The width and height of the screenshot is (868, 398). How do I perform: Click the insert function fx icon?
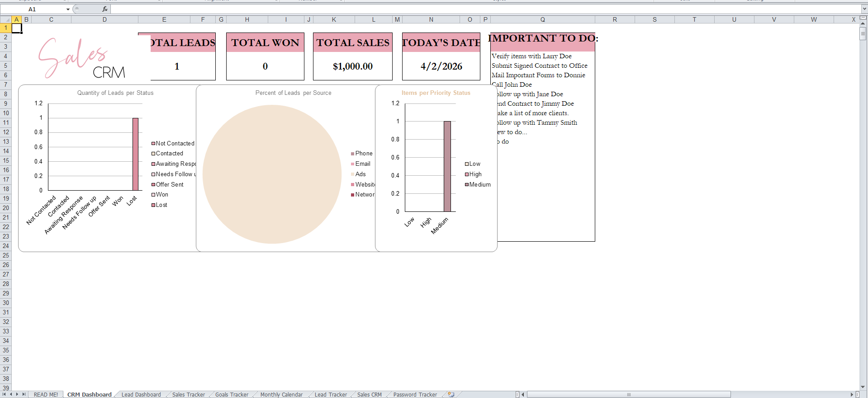click(105, 9)
